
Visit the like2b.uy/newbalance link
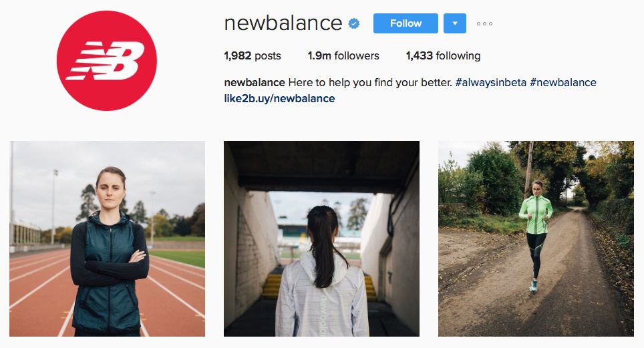pos(279,99)
